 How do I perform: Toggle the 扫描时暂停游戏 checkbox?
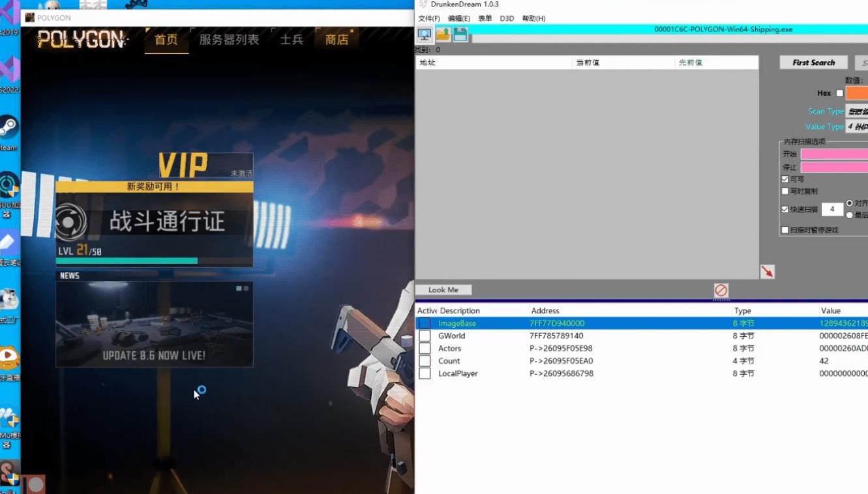tap(785, 230)
